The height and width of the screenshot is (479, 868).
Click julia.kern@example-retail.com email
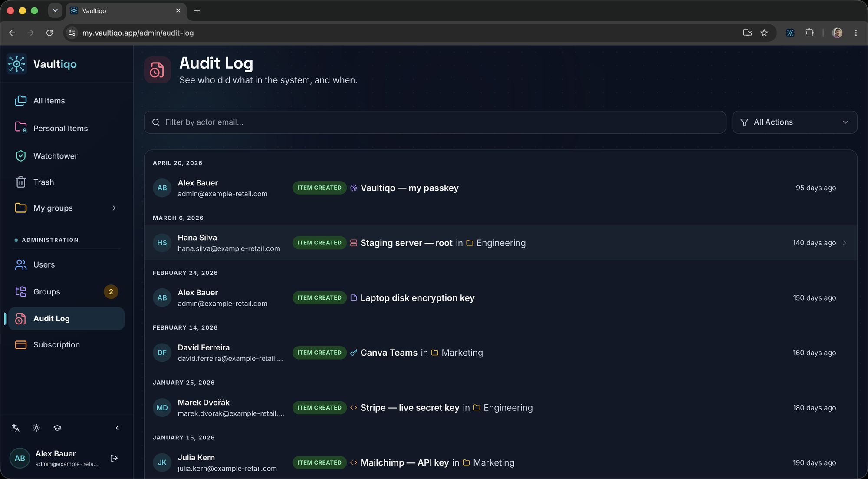tap(227, 469)
